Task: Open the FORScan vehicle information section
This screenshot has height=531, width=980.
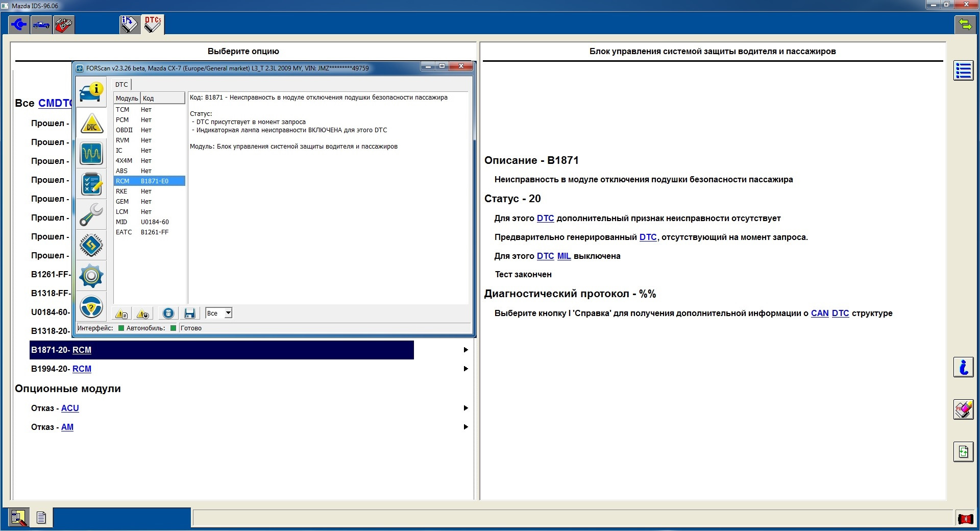Action: [91, 91]
